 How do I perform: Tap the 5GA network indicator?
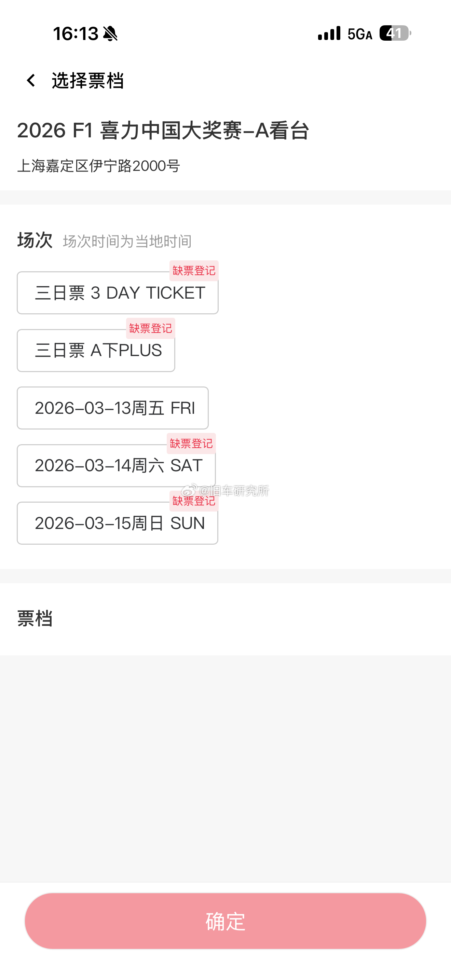click(x=360, y=34)
